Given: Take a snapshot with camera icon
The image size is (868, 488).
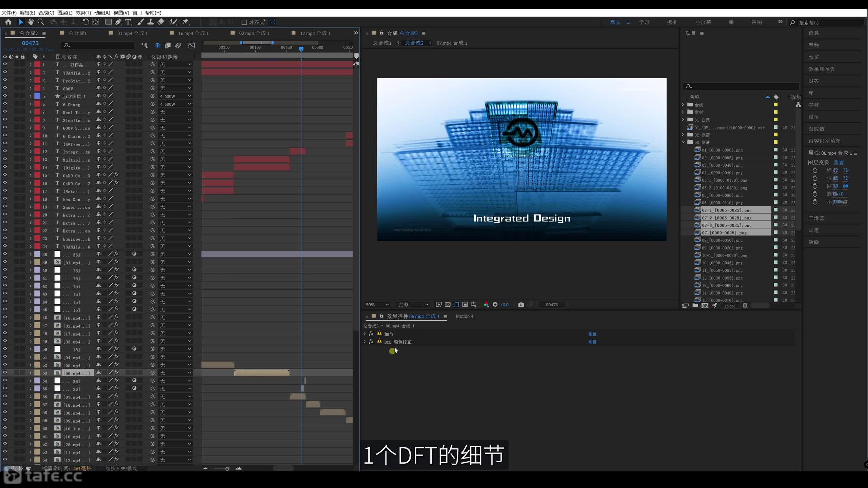Looking at the screenshot, I should [x=521, y=305].
